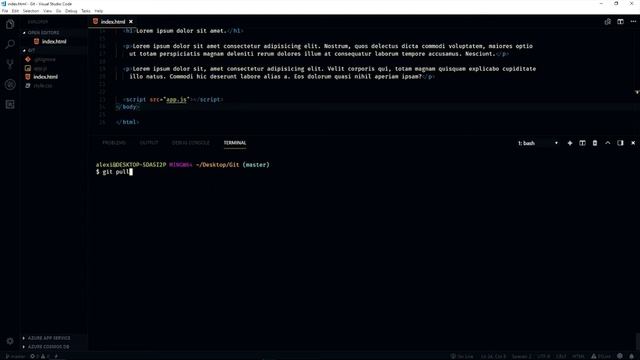The width and height of the screenshot is (640, 360).
Task: Click the Spaces indentation status item
Action: (522, 356)
